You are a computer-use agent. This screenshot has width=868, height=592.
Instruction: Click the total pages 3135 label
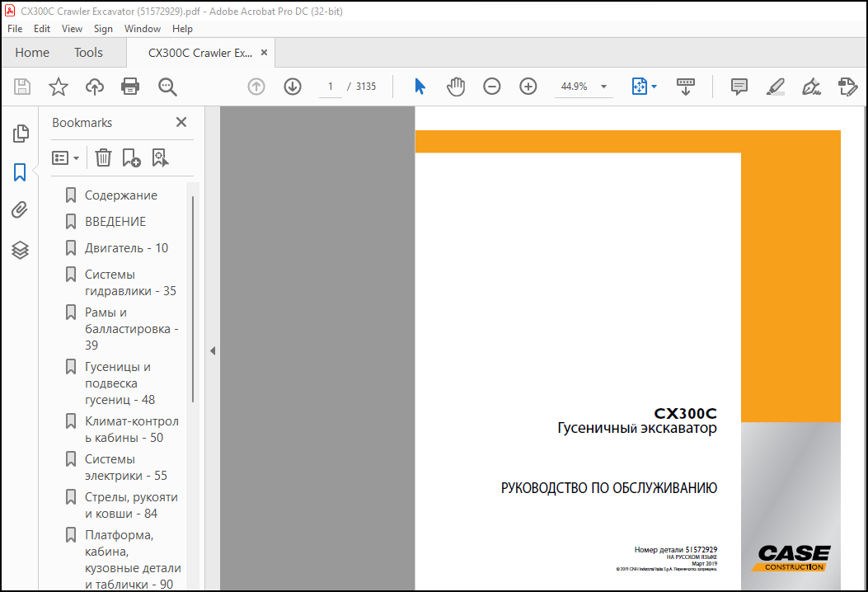coord(366,87)
